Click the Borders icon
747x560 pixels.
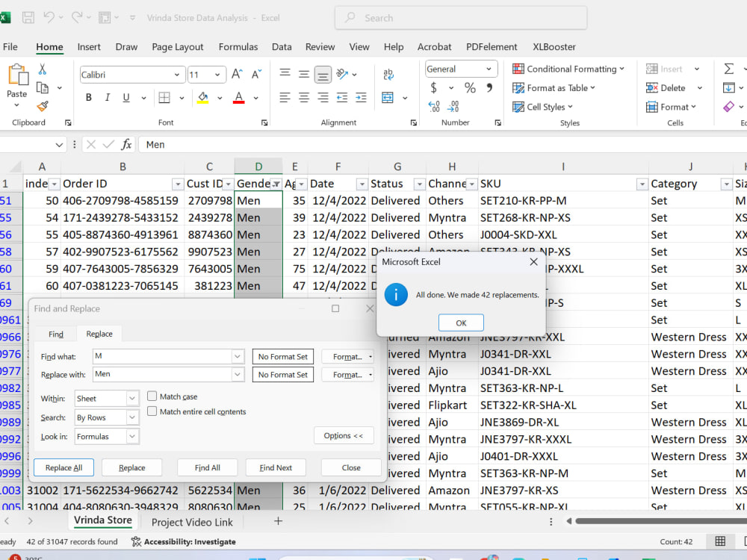(164, 98)
